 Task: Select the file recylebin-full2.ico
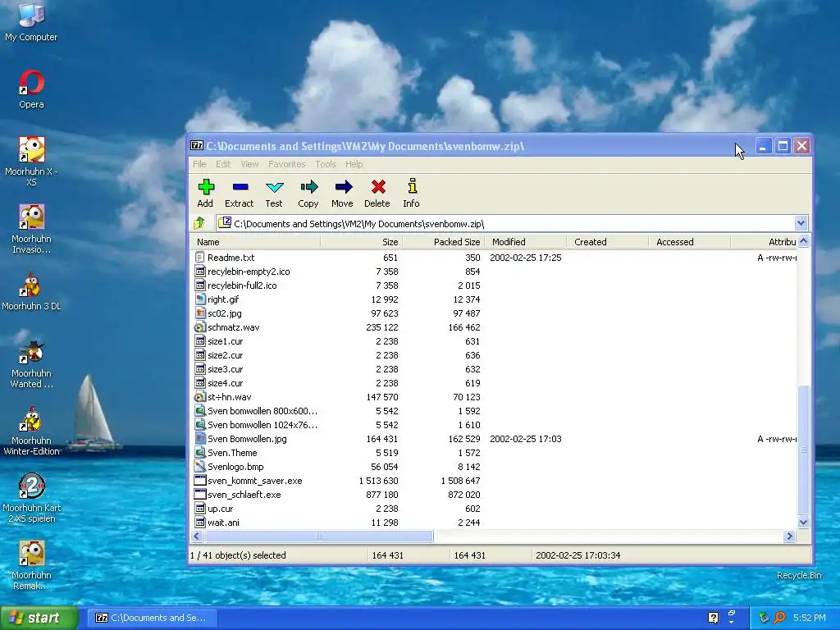coord(242,285)
